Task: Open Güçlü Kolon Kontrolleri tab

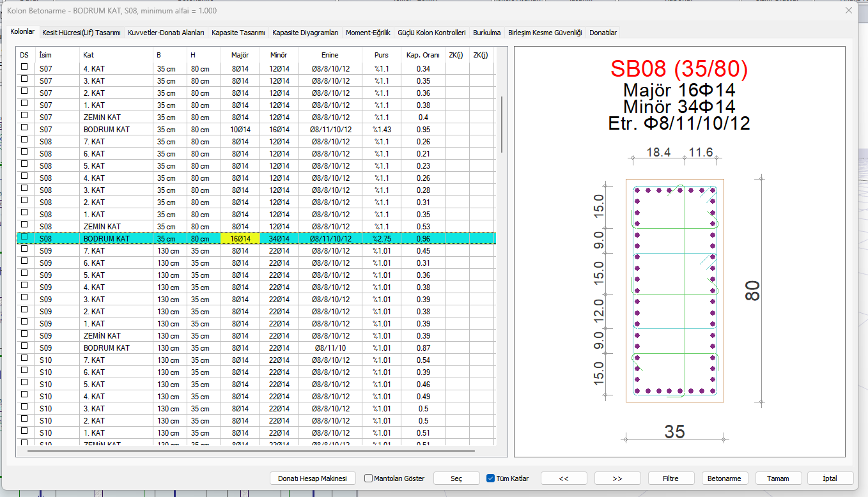Action: (x=431, y=33)
